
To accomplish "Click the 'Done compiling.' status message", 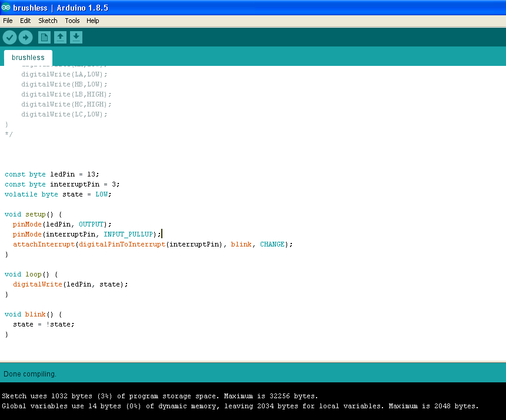I will pos(29,374).
